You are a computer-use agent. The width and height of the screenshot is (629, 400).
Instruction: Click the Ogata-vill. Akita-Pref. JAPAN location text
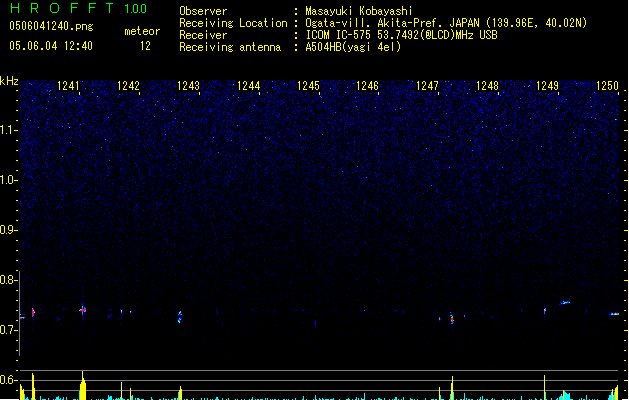coord(446,23)
